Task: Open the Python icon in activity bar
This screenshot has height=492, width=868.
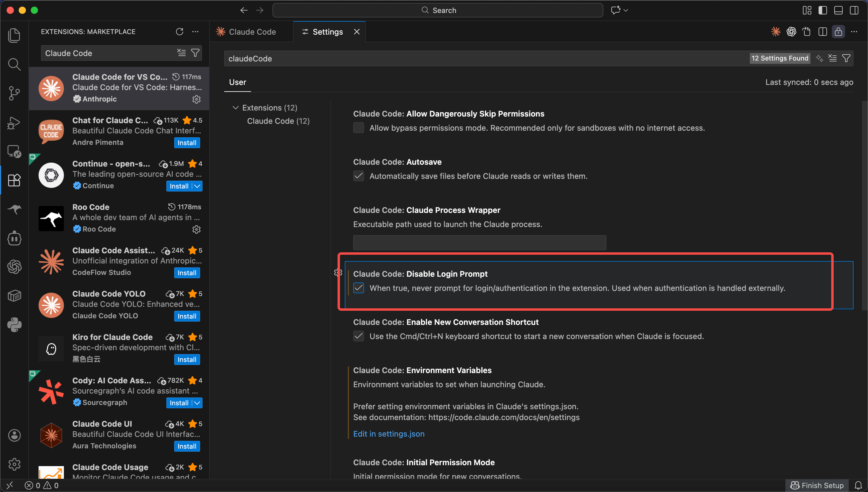Action: [x=14, y=325]
